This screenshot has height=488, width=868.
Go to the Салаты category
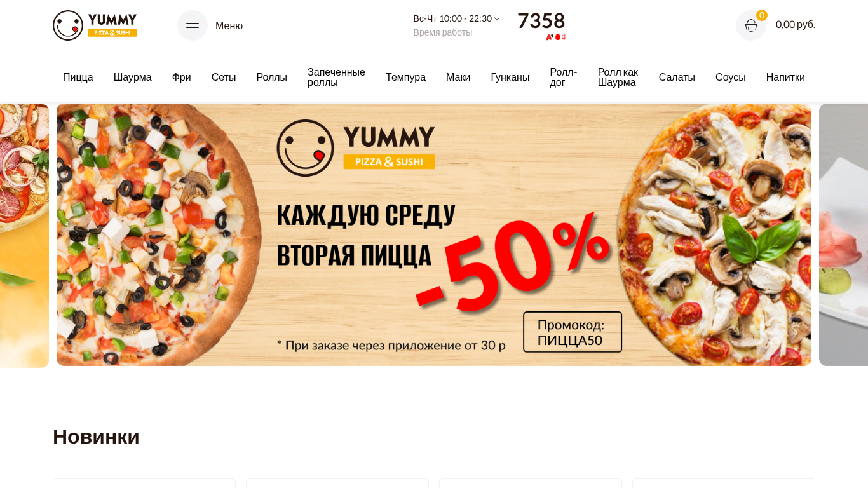click(677, 78)
